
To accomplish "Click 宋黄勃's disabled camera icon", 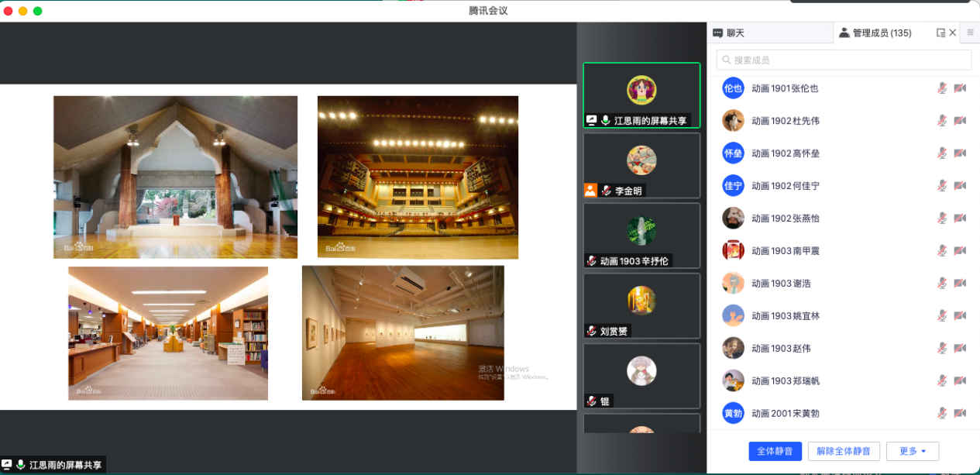I will [x=960, y=414].
